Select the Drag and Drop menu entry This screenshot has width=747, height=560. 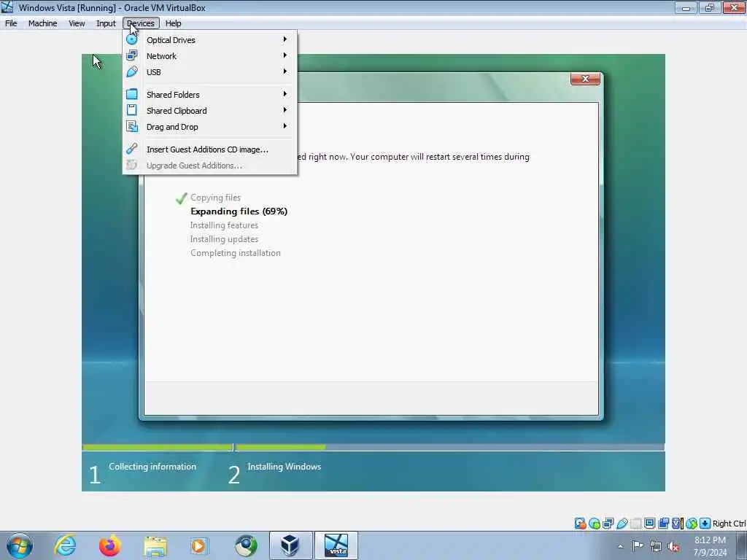pos(209,127)
